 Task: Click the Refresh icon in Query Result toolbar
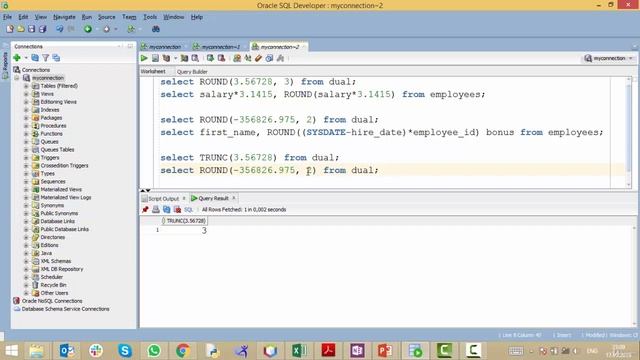click(x=167, y=209)
